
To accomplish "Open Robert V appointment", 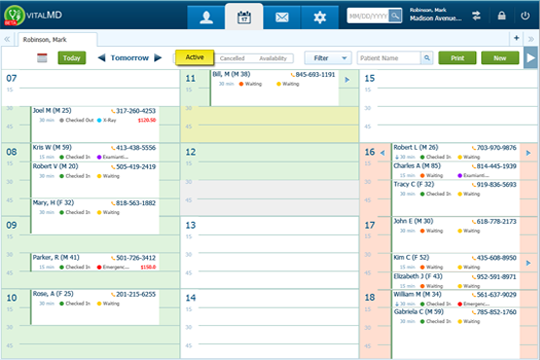I will coord(95,179).
